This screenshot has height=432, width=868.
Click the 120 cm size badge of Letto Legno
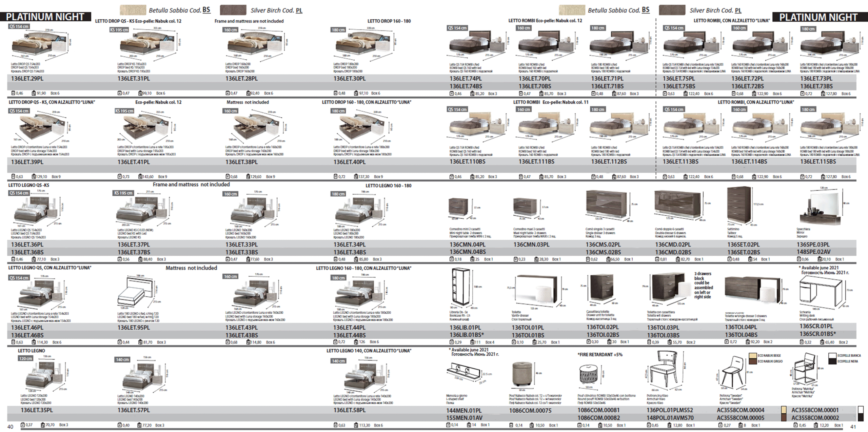click(26, 358)
